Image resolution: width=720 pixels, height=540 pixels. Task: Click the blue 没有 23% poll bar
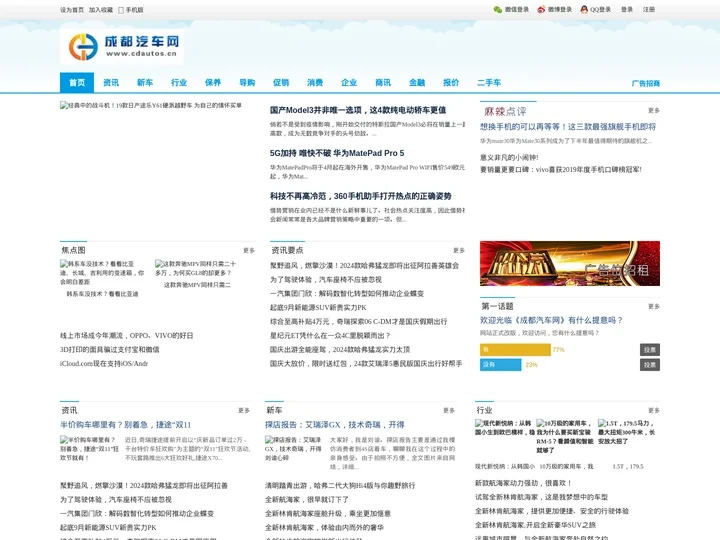pos(501,365)
